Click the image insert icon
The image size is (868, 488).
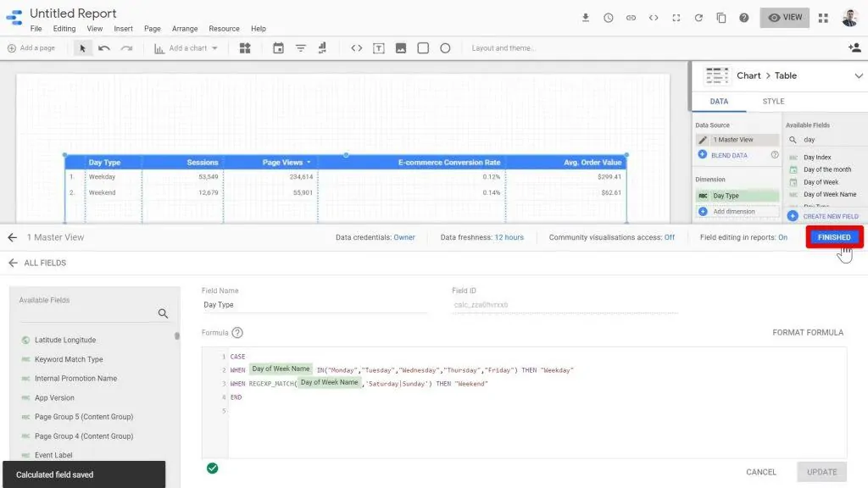point(401,48)
